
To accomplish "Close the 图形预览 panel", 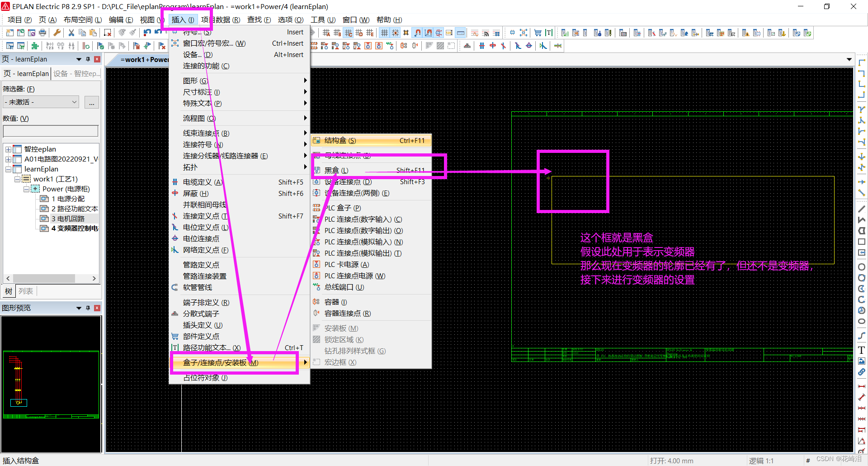I will [x=97, y=308].
